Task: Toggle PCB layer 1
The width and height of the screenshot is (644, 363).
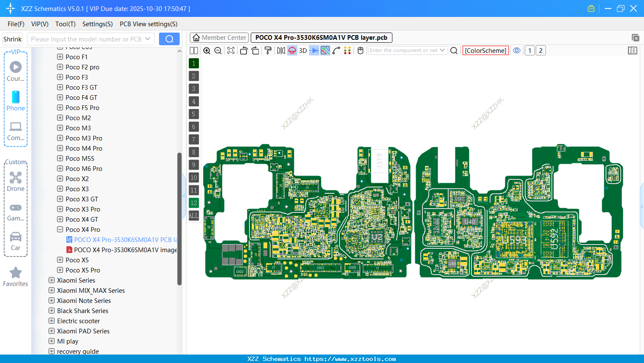Action: pos(194,63)
